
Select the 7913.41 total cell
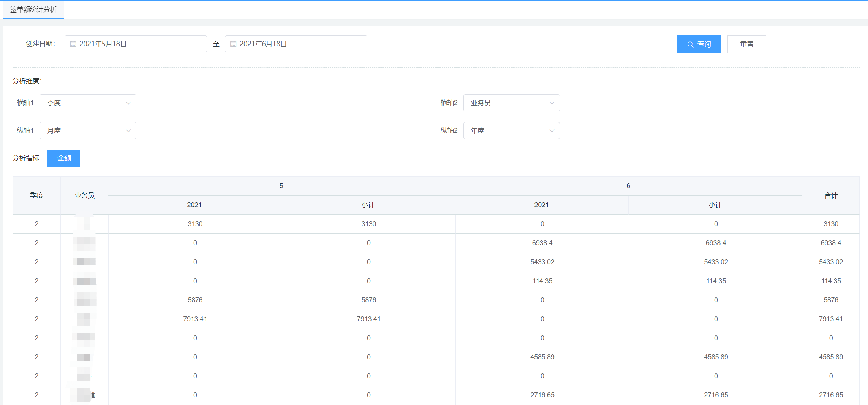point(831,319)
